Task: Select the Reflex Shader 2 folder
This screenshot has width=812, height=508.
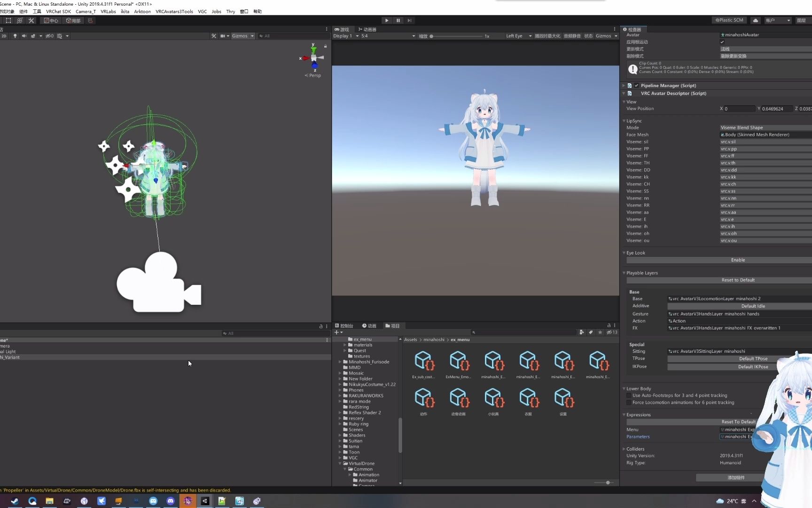Action: pos(365,413)
